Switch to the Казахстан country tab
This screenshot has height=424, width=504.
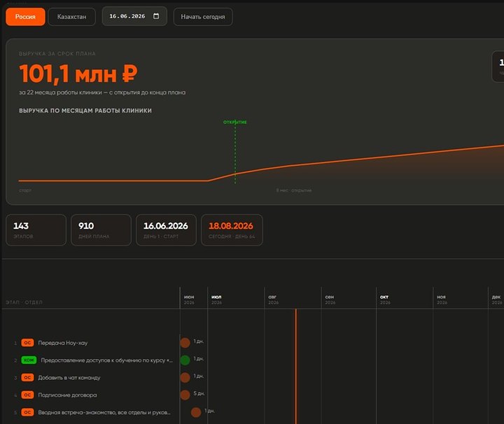tap(71, 17)
